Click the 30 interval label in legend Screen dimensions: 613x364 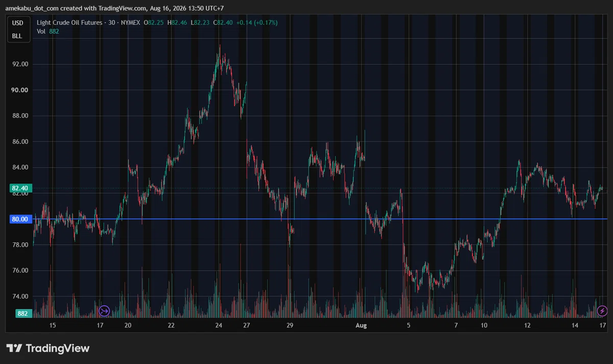(106, 22)
